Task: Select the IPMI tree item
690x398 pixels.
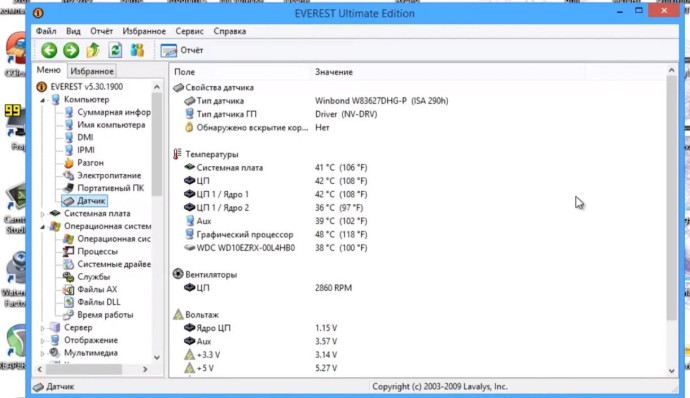Action: pyautogui.click(x=86, y=150)
